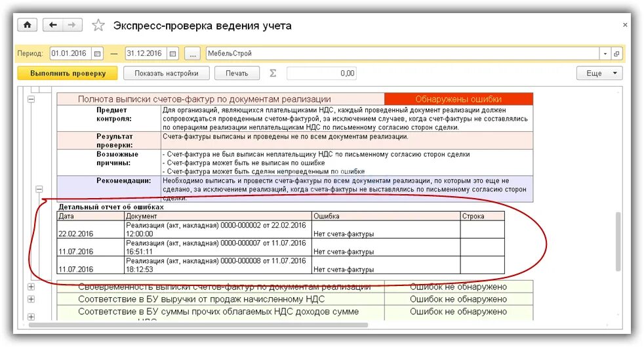The height and width of the screenshot is (347, 644).
Task: Open document Реализация 0000-000007 от 11.07.2016
Action: pos(218,247)
